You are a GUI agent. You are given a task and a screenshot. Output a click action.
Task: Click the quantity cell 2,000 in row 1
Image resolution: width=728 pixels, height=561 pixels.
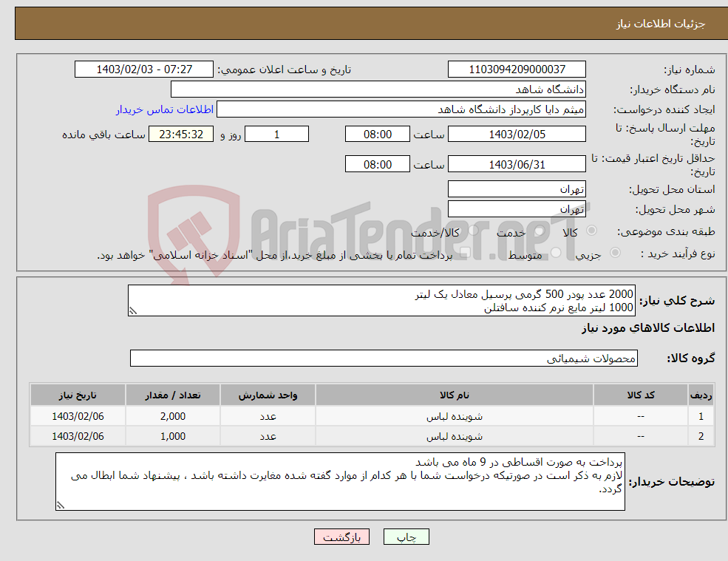pyautogui.click(x=173, y=416)
